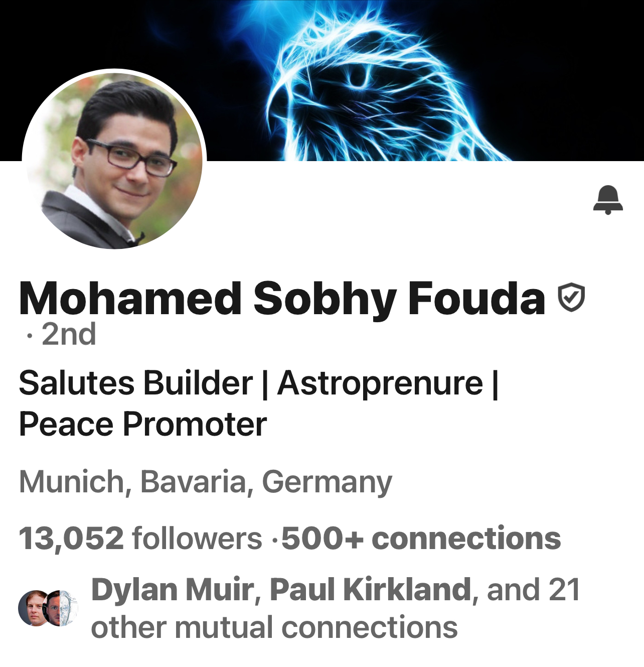
Task: Click the word Germany in location
Action: tap(327, 482)
